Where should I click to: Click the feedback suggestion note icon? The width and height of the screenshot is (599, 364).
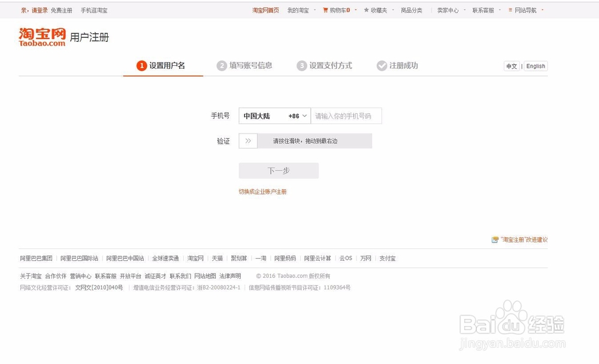click(x=495, y=240)
